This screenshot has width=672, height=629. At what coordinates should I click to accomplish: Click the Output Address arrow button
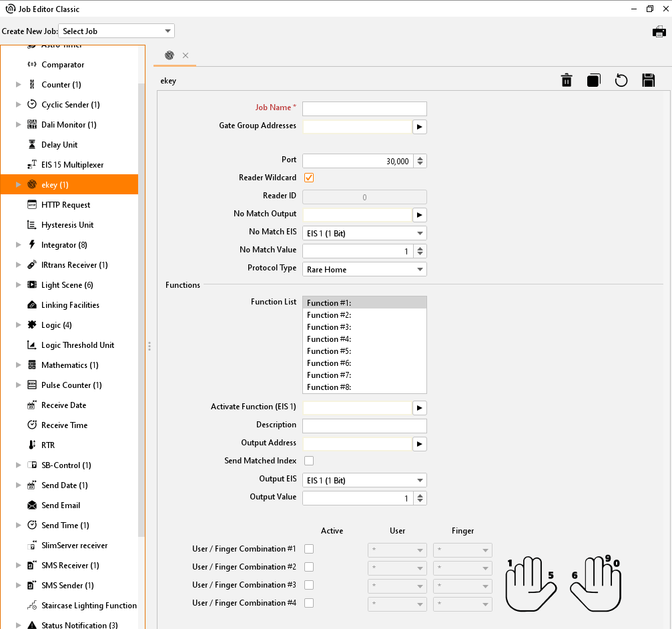[x=419, y=444]
